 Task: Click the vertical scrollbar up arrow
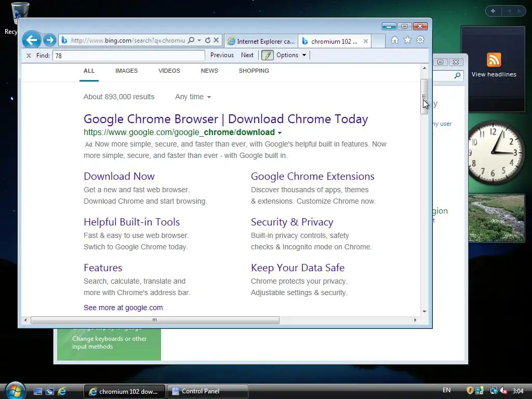coord(424,68)
